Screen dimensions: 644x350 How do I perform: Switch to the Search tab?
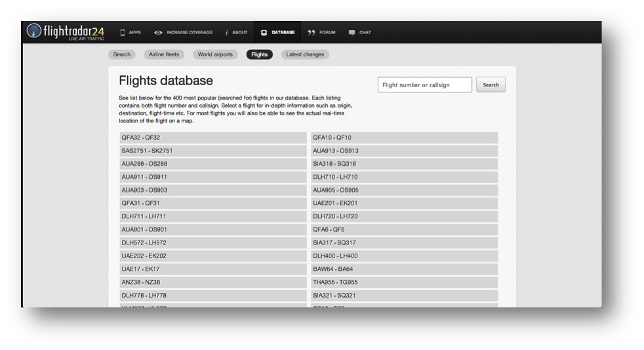(x=122, y=54)
